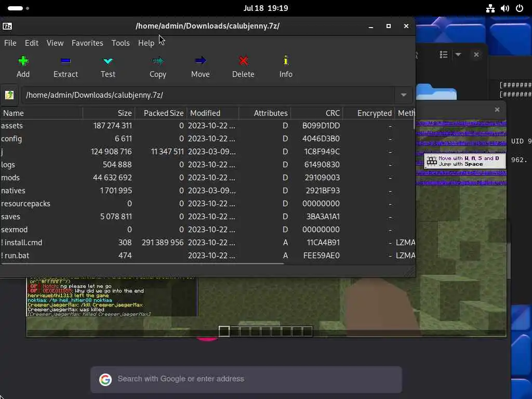Open the Favorites menu
This screenshot has width=532, height=399.
pos(87,43)
